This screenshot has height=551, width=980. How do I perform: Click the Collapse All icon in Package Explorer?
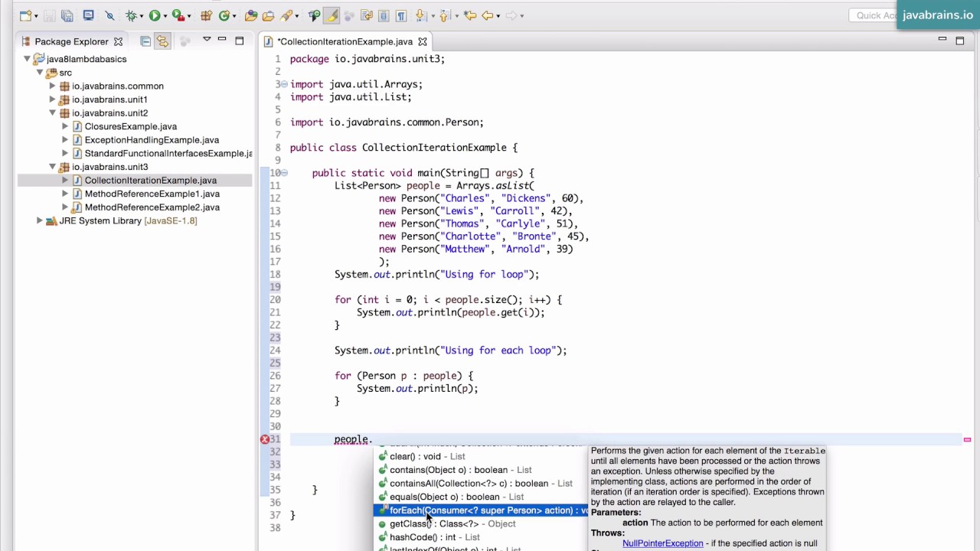(145, 41)
